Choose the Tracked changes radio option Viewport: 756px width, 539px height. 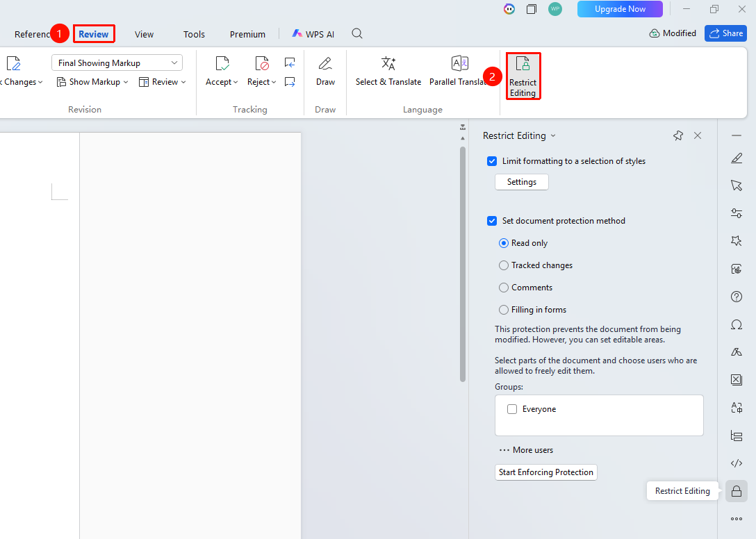(x=503, y=265)
